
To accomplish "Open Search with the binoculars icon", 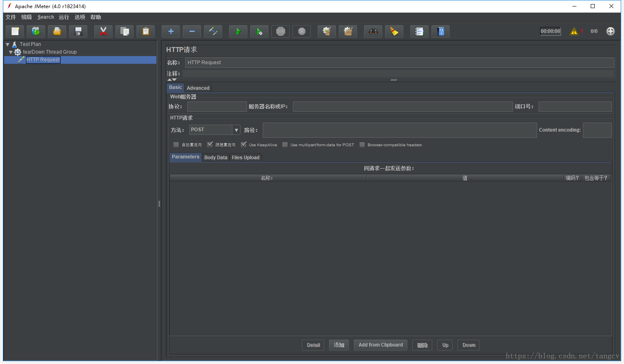I will [373, 31].
